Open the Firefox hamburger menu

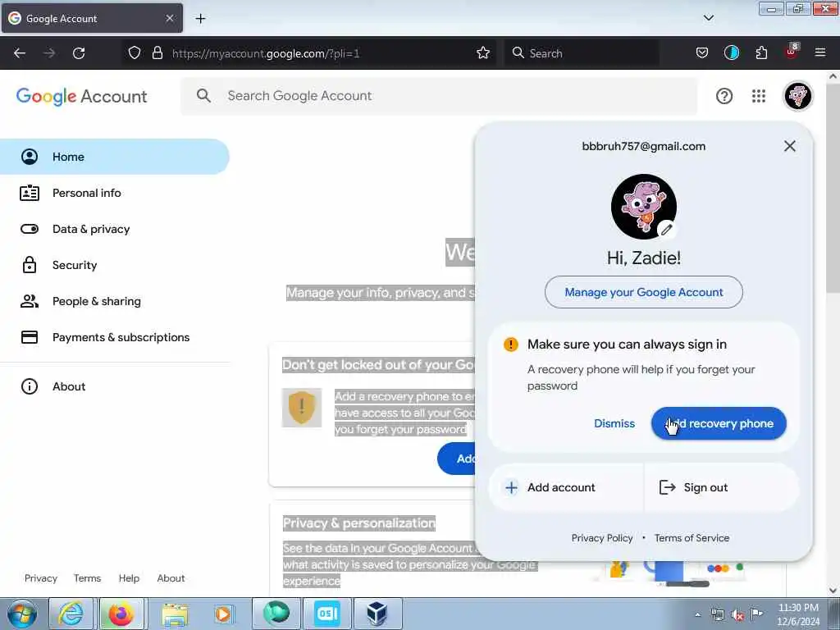click(819, 52)
